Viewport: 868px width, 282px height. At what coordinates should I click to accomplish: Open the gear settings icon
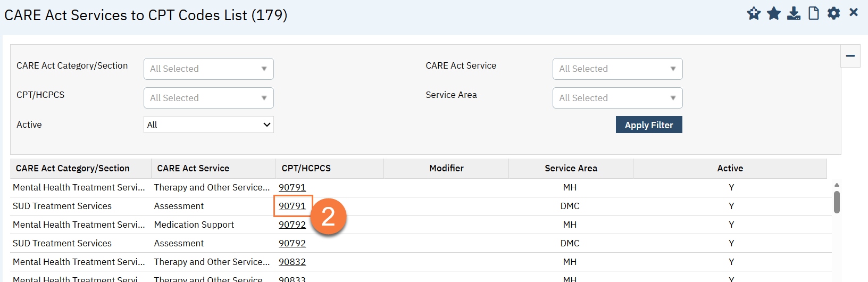833,13
